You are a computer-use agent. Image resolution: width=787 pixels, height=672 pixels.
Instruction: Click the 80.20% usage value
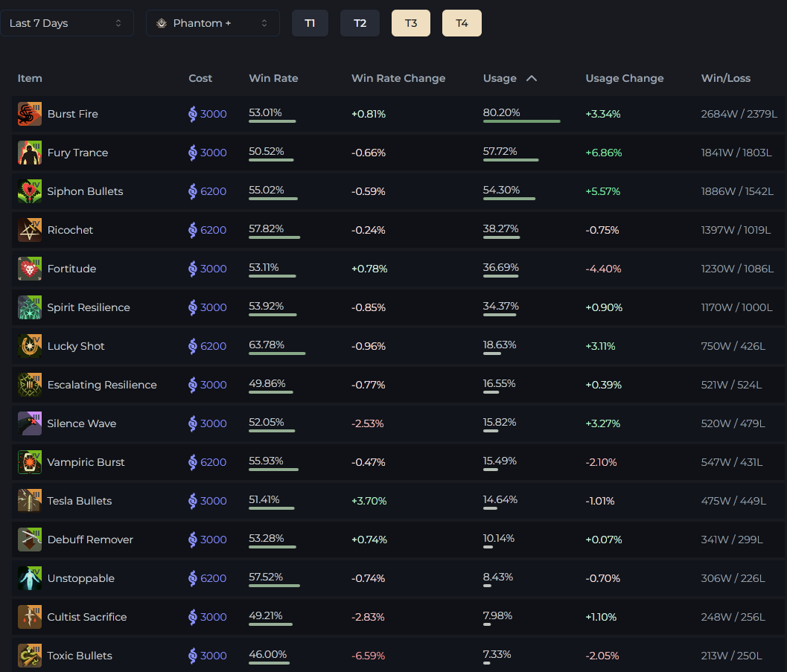(501, 112)
